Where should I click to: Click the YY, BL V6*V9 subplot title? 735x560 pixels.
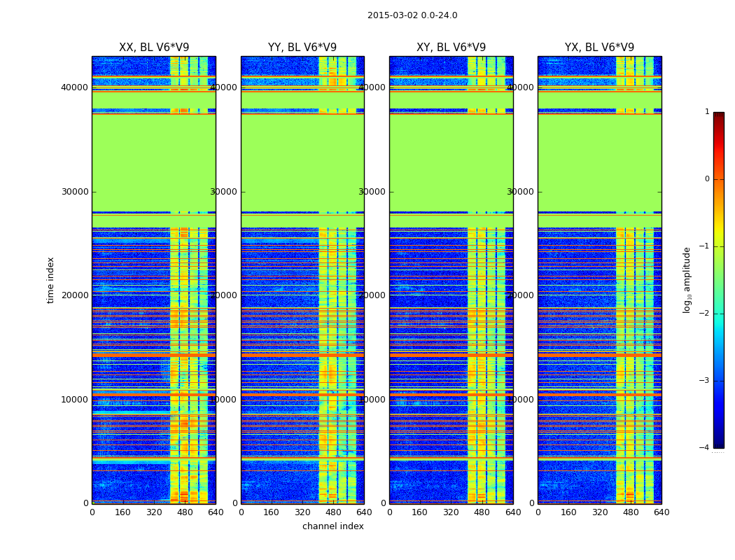[302, 48]
